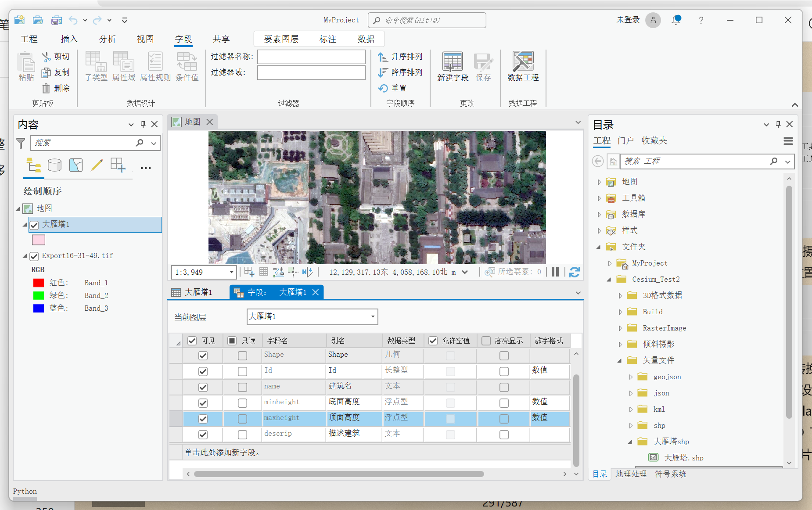Toggle the 可见 header checkbox
This screenshot has height=510, width=812.
point(192,341)
